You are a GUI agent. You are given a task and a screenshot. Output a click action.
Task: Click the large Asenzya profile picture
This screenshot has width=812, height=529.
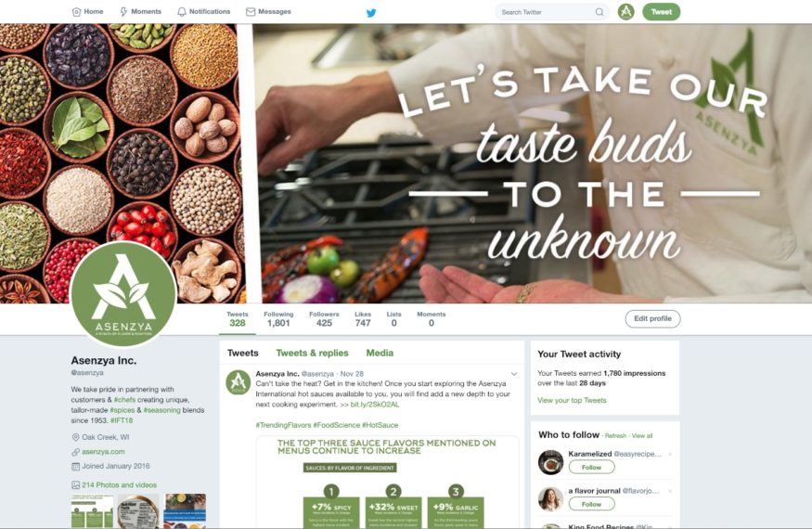pos(123,294)
